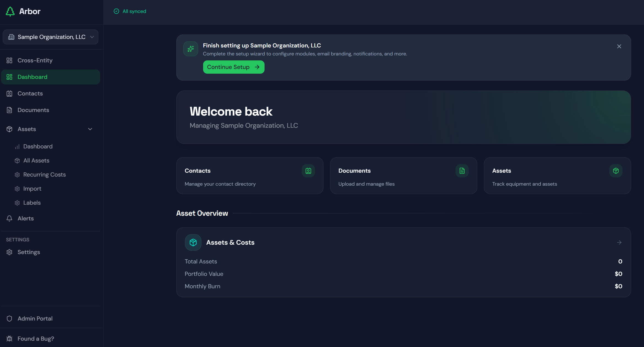This screenshot has height=347, width=644.
Task: Click the Documents card file icon
Action: tap(462, 171)
